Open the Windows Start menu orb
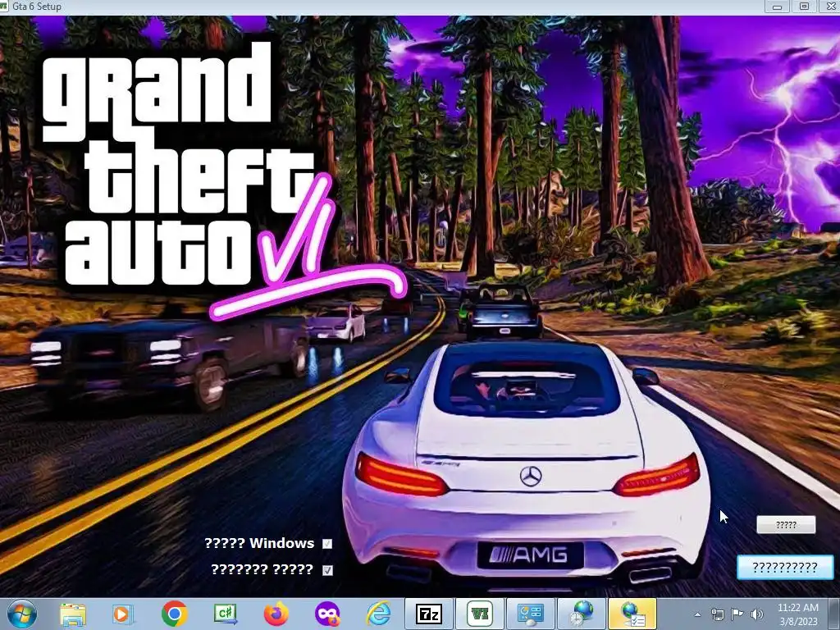Screen dimensions: 840x630 [22, 614]
